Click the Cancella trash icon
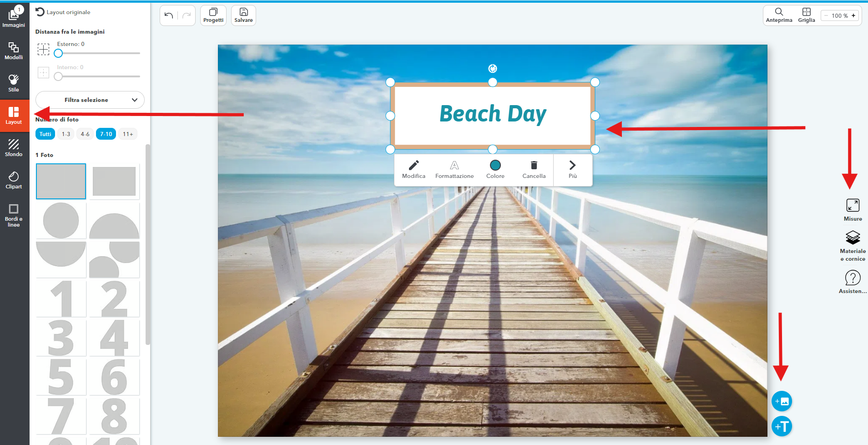 coord(534,169)
